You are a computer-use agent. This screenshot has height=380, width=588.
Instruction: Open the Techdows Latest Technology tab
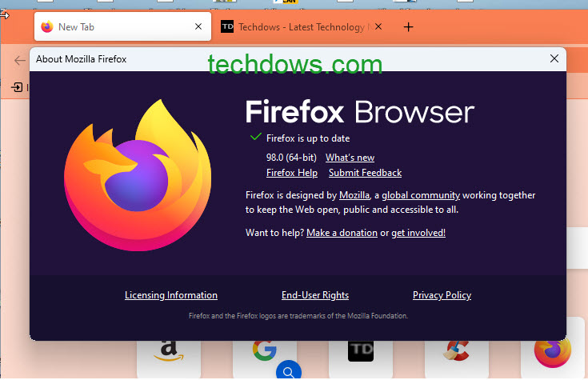click(301, 27)
